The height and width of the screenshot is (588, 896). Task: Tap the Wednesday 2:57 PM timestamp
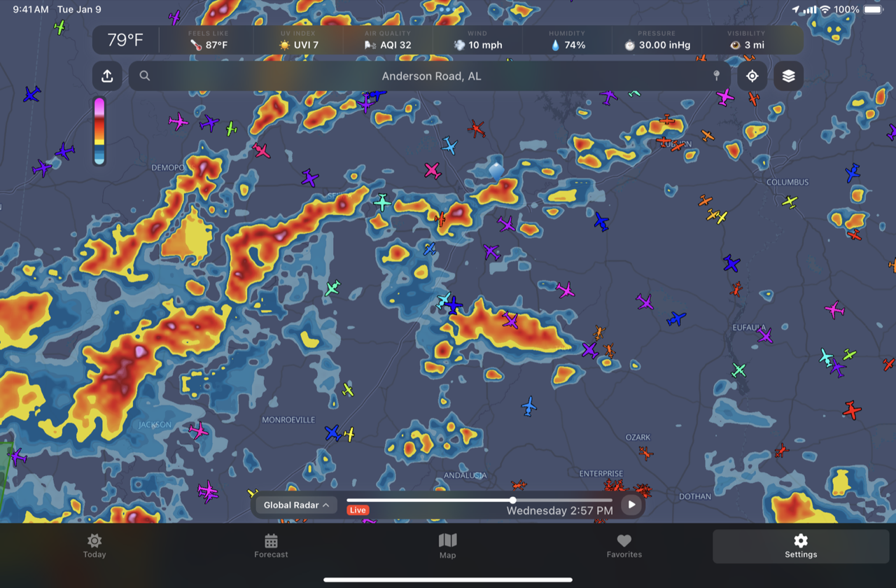click(559, 510)
